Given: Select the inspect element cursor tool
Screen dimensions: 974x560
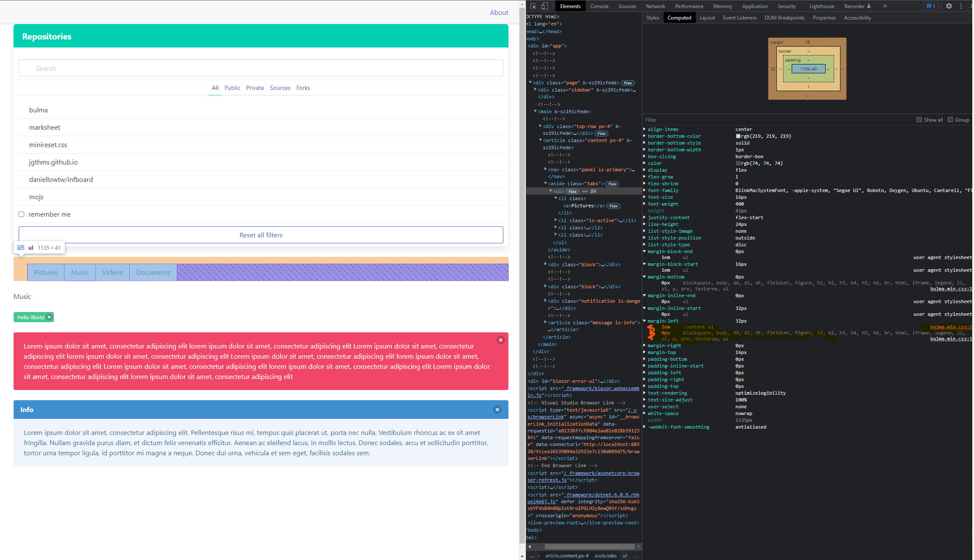Looking at the screenshot, I should coord(533,6).
